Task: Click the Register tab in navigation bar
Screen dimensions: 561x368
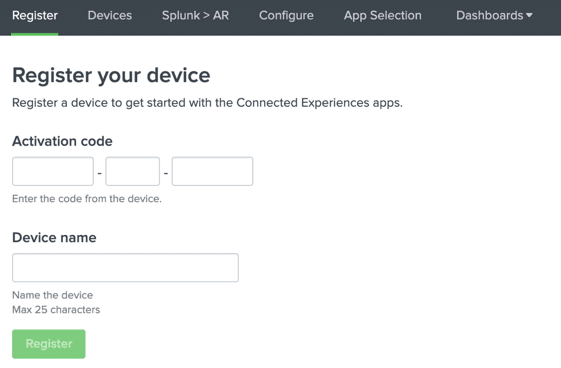Action: (35, 15)
